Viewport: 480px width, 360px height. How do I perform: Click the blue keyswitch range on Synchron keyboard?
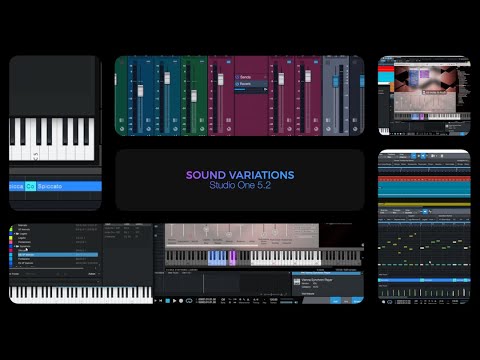(x=217, y=258)
